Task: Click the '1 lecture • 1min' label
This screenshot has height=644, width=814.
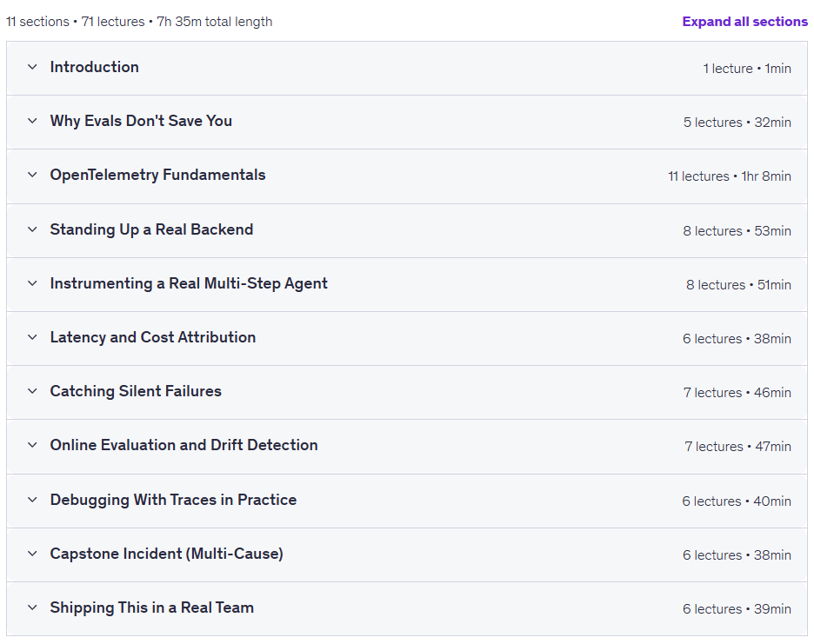Action: click(x=747, y=69)
